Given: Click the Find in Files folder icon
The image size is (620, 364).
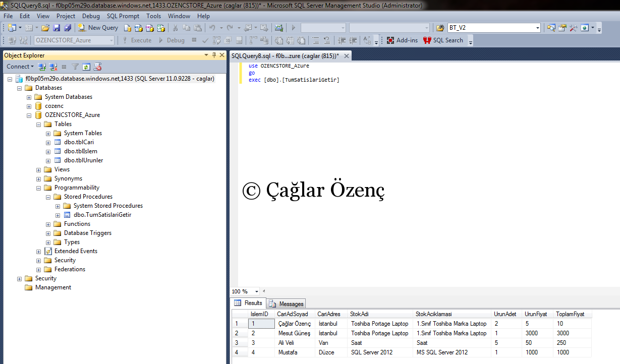Looking at the screenshot, I should pos(440,28).
